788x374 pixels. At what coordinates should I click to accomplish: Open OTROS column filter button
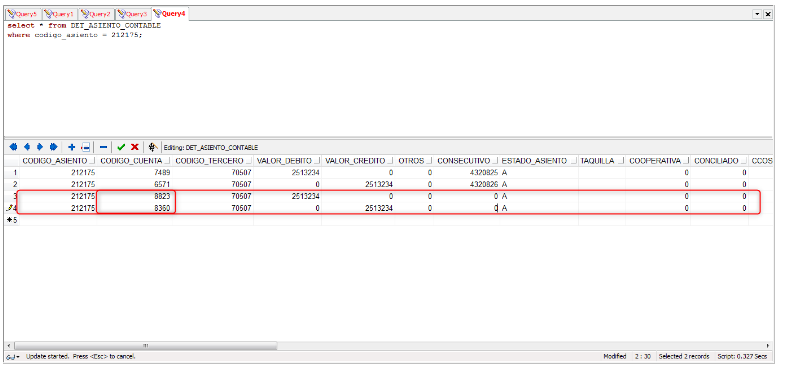coord(429,161)
